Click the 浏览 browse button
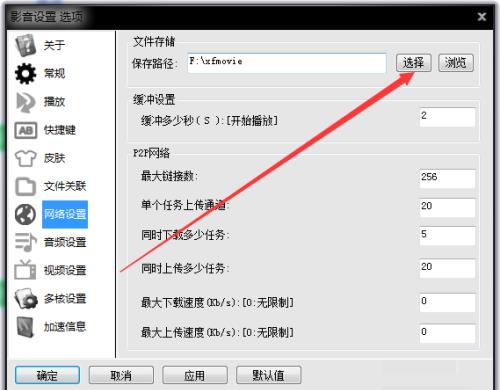The width and height of the screenshot is (500, 390). [456, 63]
